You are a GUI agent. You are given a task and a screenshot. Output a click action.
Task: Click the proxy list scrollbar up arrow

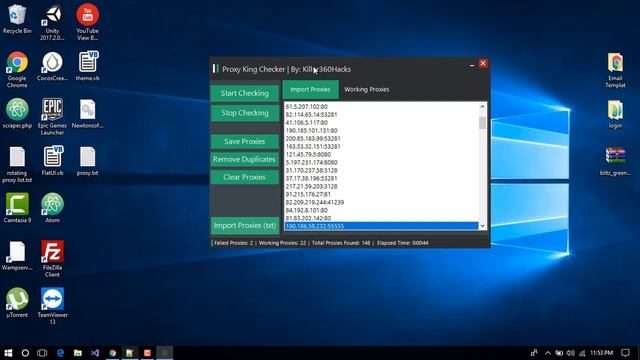point(482,107)
